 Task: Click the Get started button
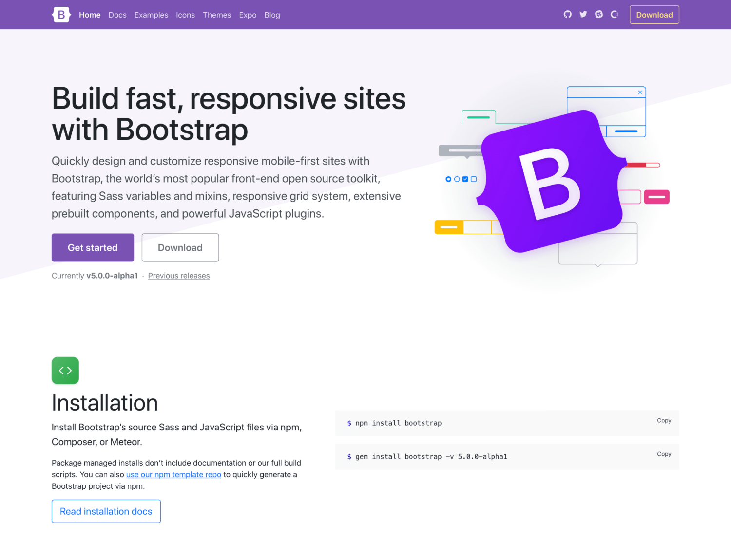pyautogui.click(x=93, y=247)
